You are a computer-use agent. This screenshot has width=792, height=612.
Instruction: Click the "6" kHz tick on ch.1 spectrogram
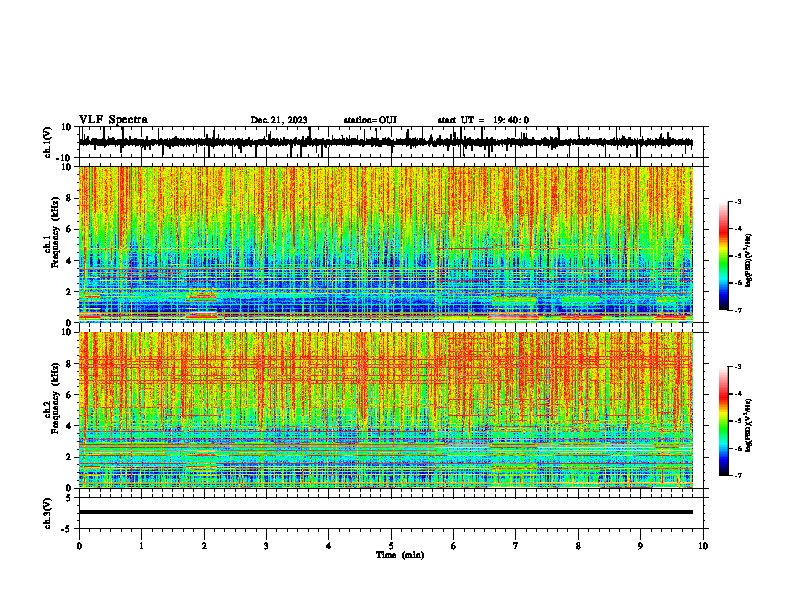(69, 229)
